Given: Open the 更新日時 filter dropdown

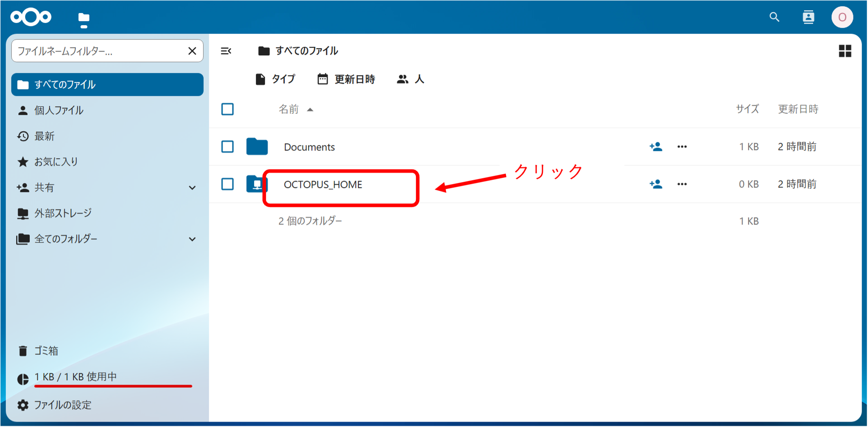Looking at the screenshot, I should pyautogui.click(x=346, y=79).
